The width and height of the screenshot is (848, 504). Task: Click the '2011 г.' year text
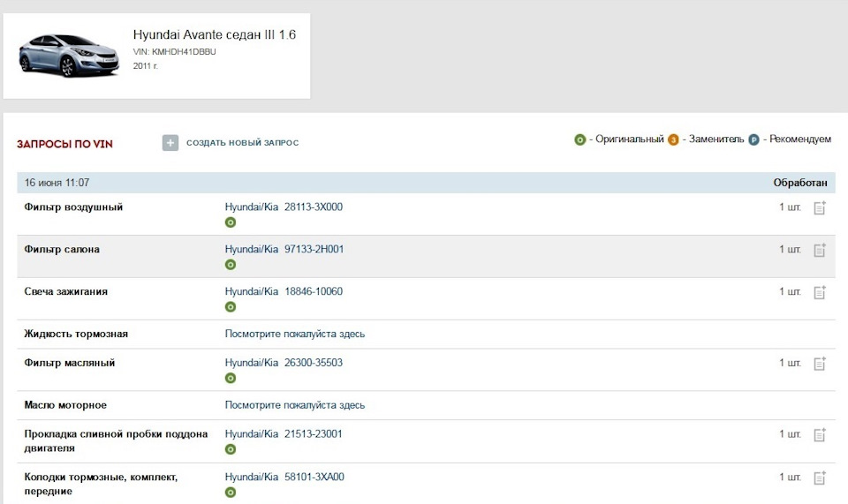[x=146, y=66]
